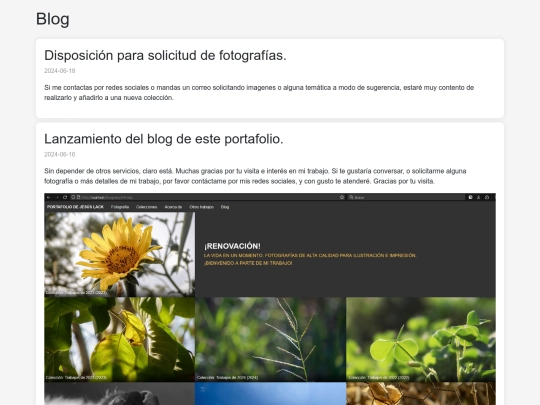Click "PORTAFOLIO DE JESÚS LACK" in the embedded screenshot
Image resolution: width=540 pixels, height=405 pixels.
coord(75,207)
